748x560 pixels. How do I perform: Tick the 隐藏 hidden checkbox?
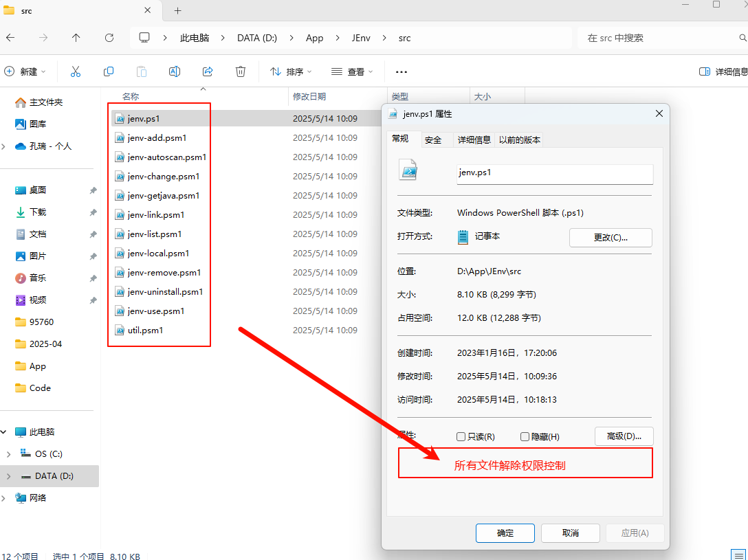[x=525, y=437]
